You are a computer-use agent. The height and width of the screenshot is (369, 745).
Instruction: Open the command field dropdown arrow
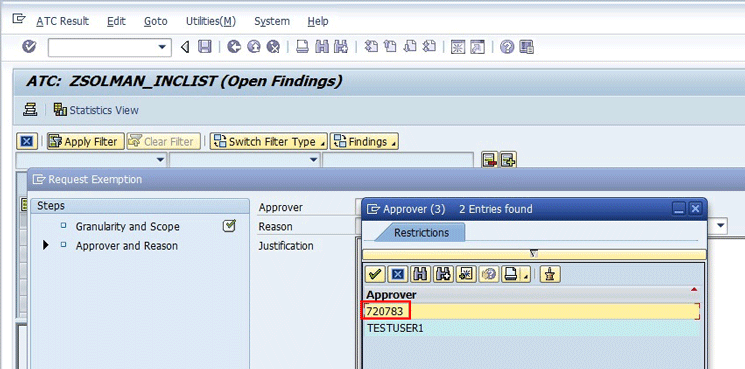coord(162,47)
